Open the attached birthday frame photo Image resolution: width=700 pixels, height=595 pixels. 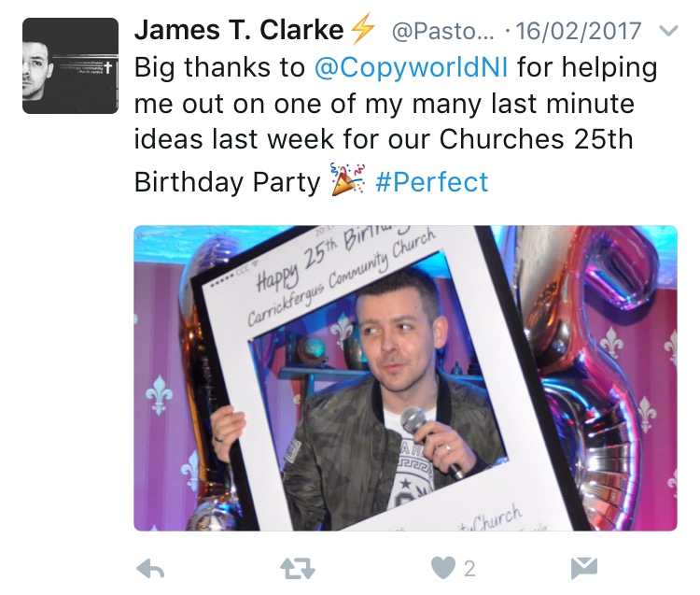click(405, 378)
